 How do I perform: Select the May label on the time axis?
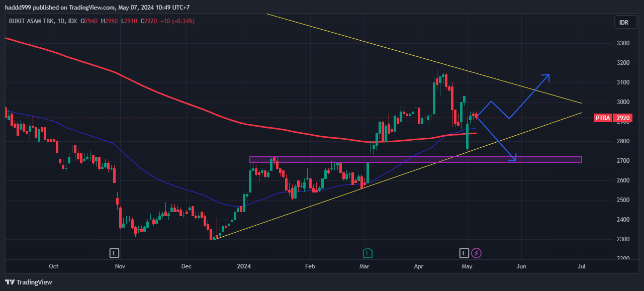(467, 266)
